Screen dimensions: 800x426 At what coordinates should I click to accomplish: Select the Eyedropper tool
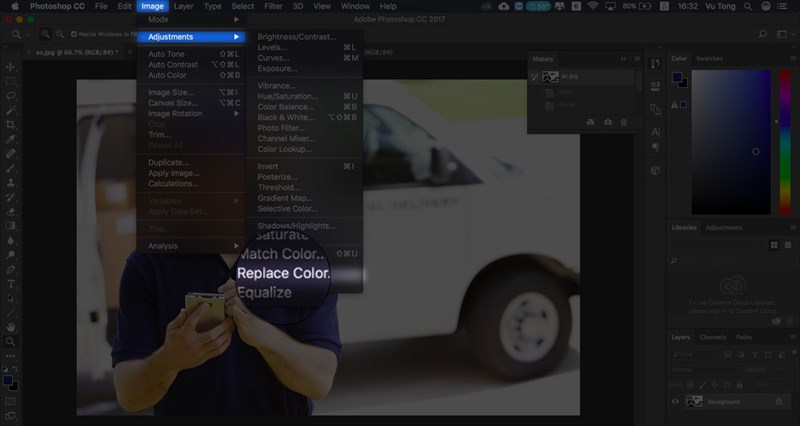10,139
